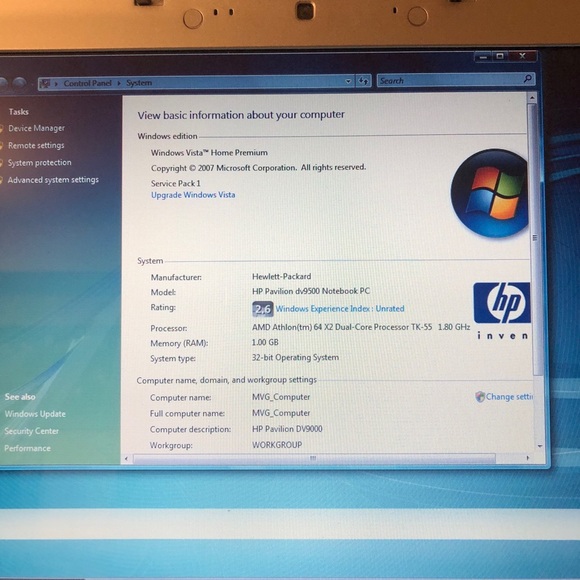580x580 pixels.
Task: Click the Copyright 2007 Microsoft text
Action: [x=258, y=168]
